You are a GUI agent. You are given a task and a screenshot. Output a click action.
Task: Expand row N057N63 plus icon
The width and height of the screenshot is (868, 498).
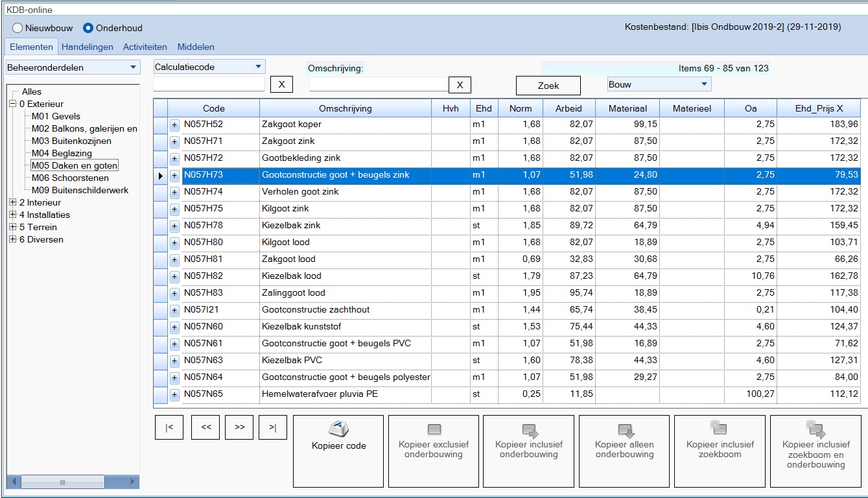click(174, 361)
